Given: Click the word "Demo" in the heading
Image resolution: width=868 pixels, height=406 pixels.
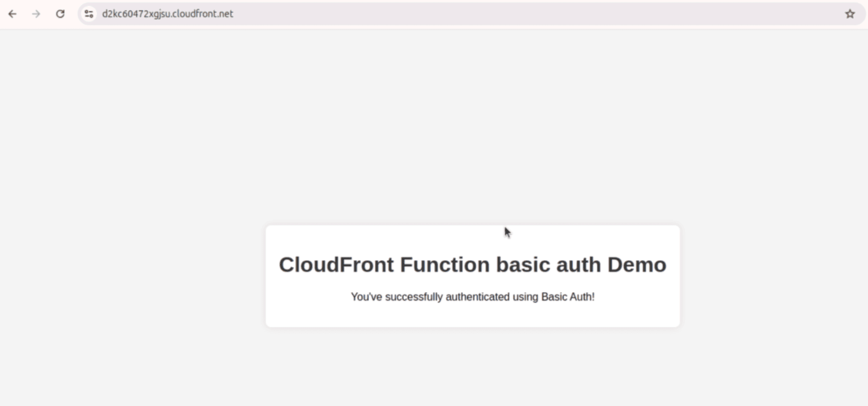Looking at the screenshot, I should click(637, 265).
